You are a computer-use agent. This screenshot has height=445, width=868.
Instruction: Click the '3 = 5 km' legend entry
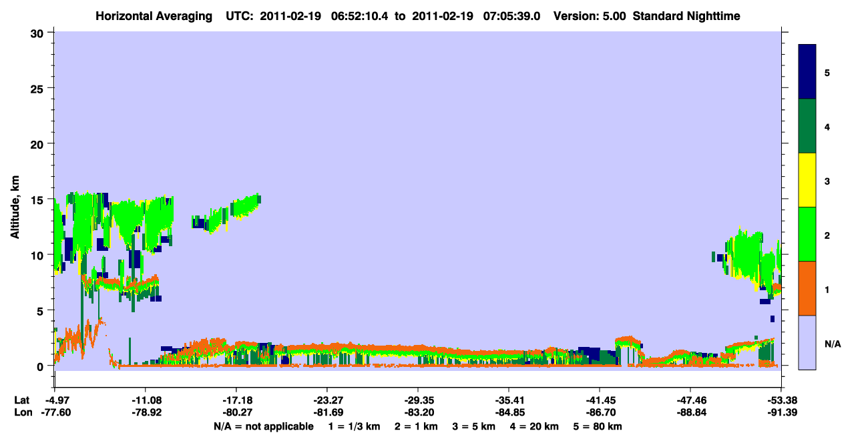point(475,426)
